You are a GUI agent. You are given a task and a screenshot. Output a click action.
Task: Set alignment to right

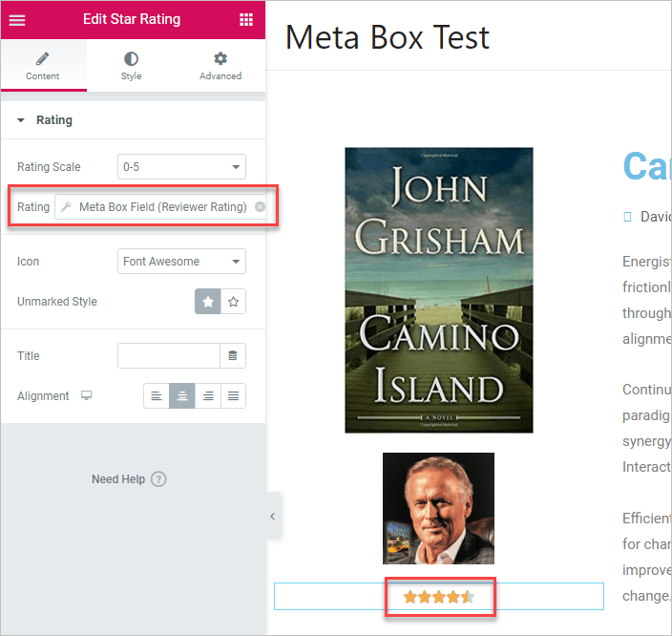208,396
